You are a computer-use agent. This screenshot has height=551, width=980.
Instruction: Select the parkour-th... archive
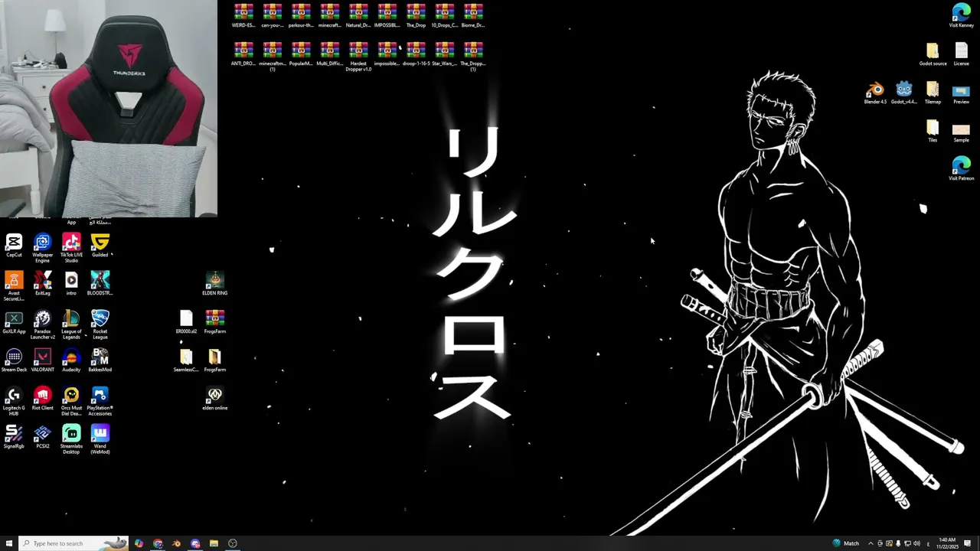(301, 17)
